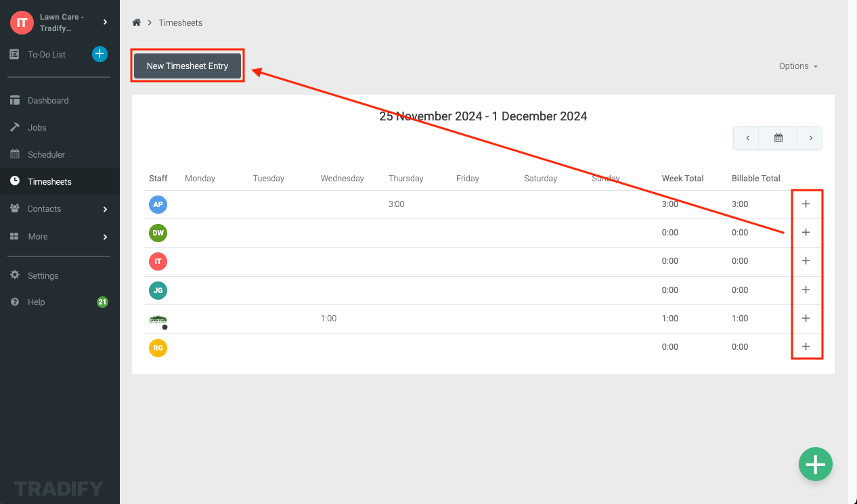Image resolution: width=857 pixels, height=504 pixels.
Task: Click the To-Do List icon
Action: point(14,54)
